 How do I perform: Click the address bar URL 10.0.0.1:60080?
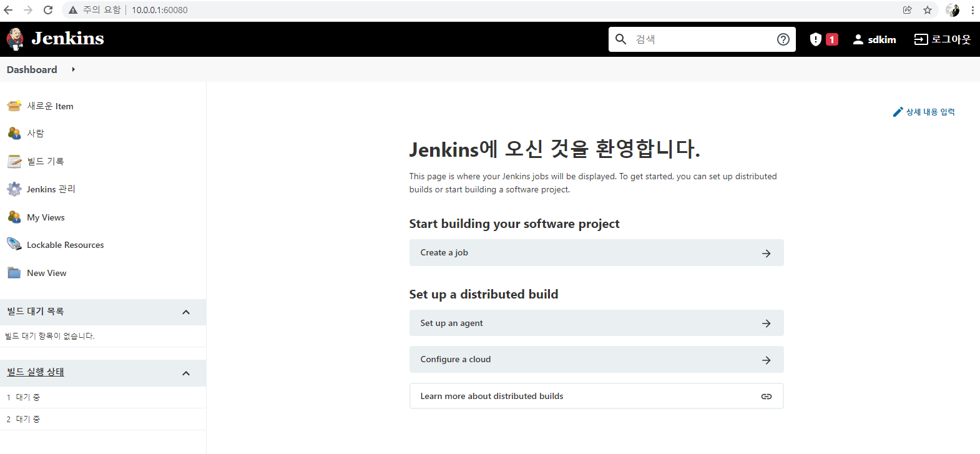coord(159,10)
